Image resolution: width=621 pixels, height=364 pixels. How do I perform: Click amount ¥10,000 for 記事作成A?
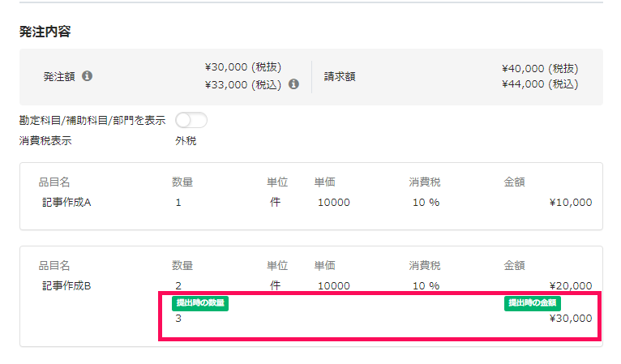[x=571, y=203]
